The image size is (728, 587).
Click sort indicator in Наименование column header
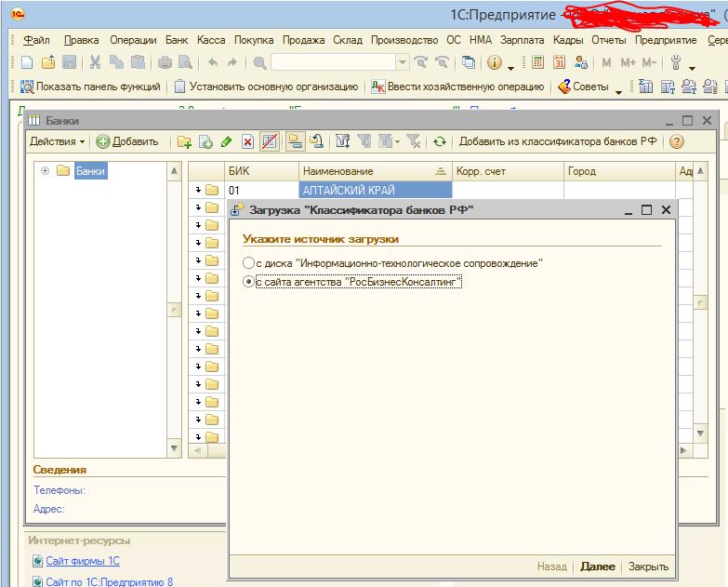pos(441,171)
